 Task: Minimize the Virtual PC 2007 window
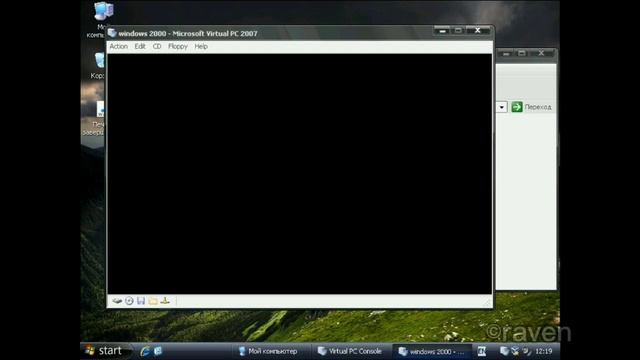click(442, 31)
